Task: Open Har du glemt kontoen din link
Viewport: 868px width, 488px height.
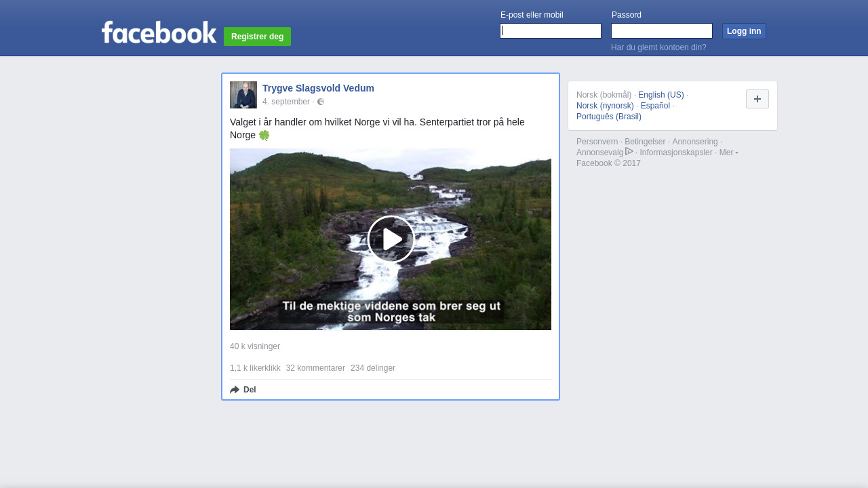Action: coord(658,47)
